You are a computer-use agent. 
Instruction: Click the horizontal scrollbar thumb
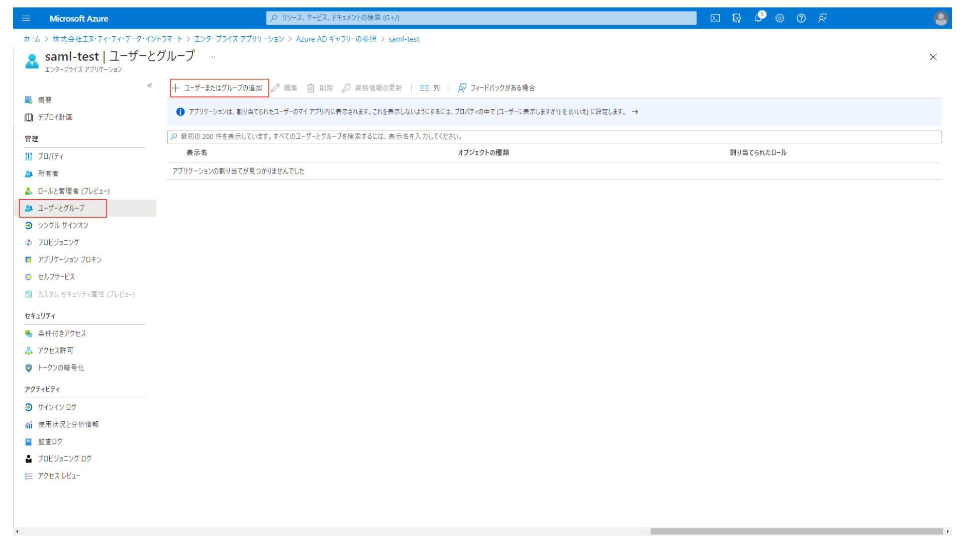coord(797,531)
